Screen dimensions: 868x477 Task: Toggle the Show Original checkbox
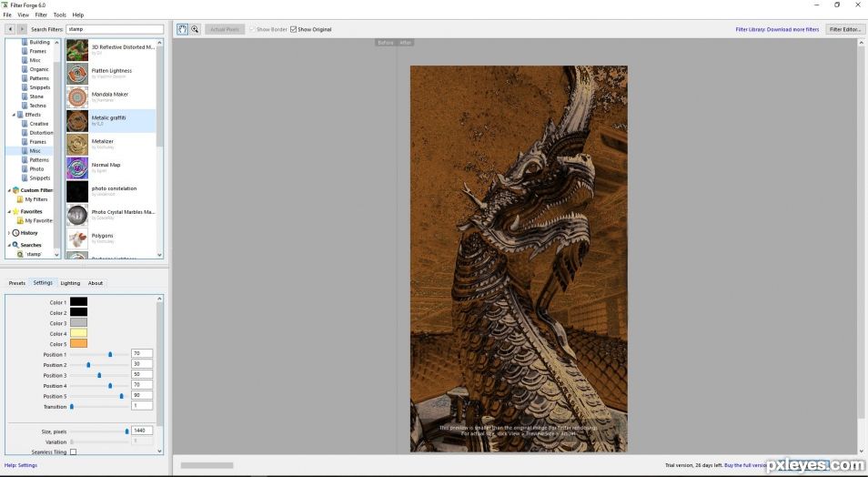pos(293,29)
